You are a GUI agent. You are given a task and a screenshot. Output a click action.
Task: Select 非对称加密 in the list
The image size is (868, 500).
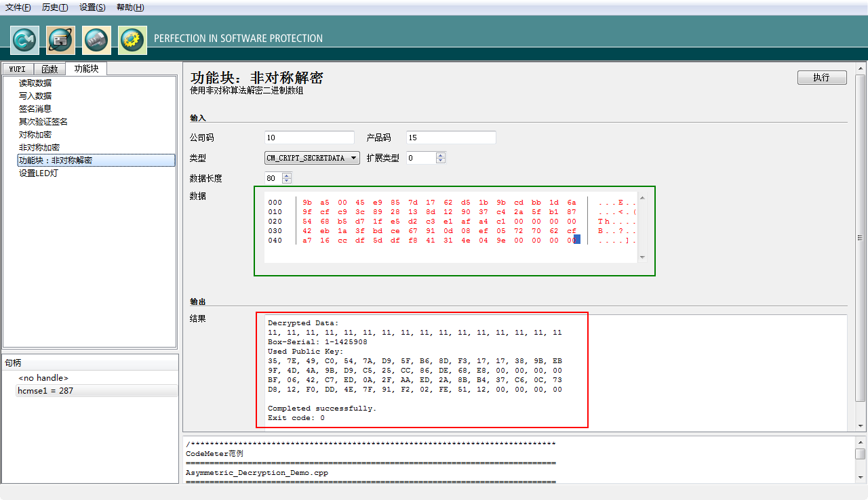click(39, 147)
